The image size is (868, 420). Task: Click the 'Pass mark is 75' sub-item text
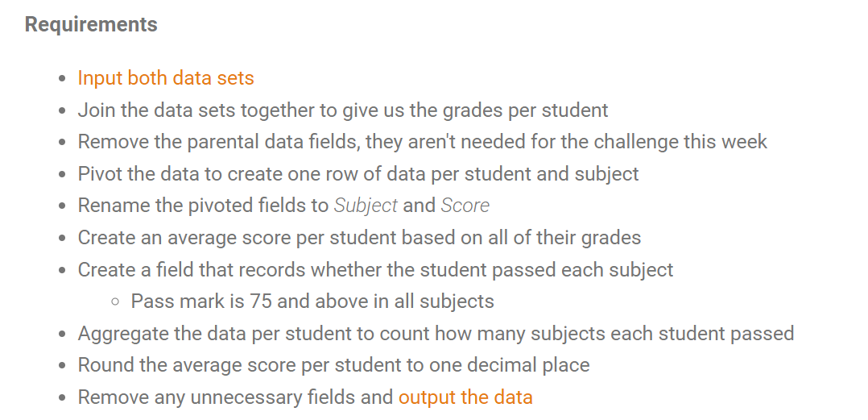(x=312, y=301)
